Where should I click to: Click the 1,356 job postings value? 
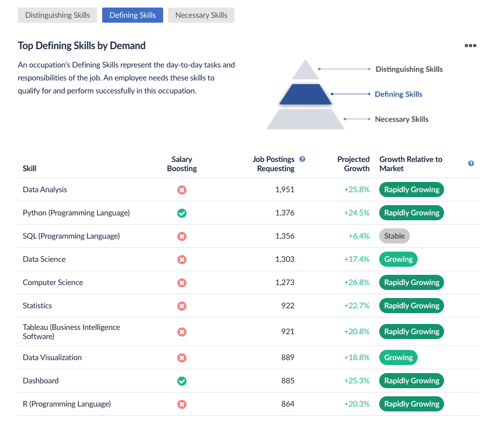click(x=285, y=236)
